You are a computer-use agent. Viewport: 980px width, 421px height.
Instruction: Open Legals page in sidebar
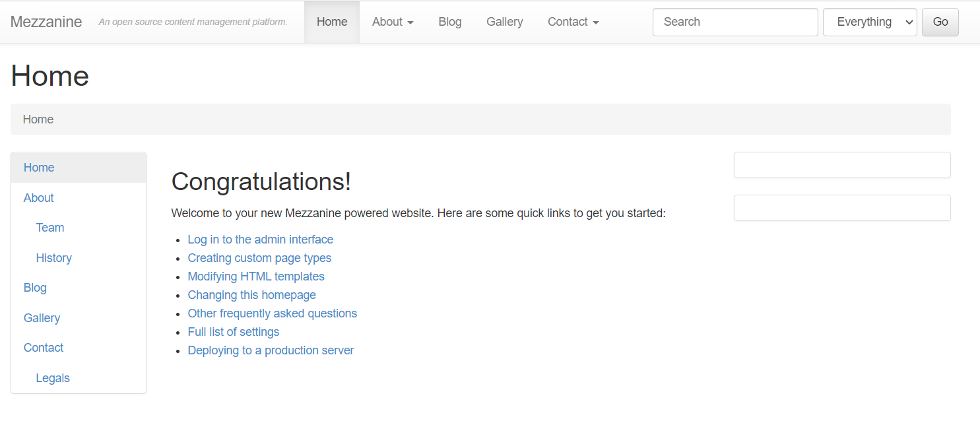pos(79,378)
